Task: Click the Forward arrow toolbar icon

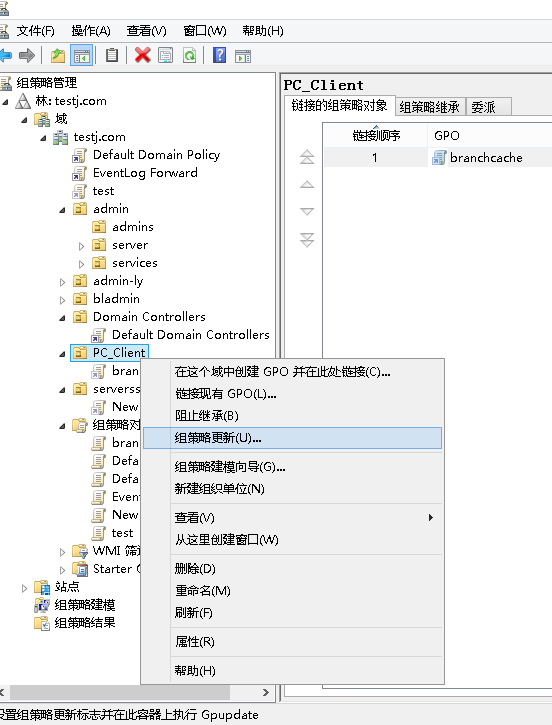Action: pos(27,56)
